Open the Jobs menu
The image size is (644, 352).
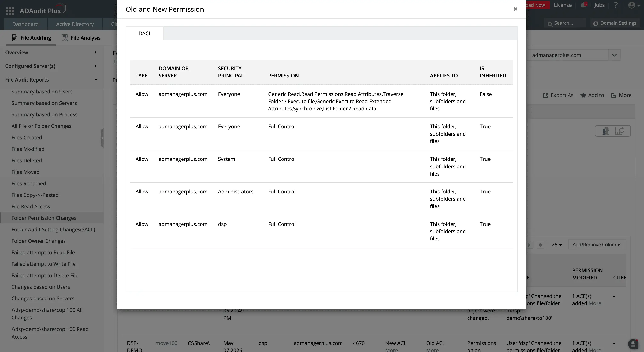coord(599,5)
